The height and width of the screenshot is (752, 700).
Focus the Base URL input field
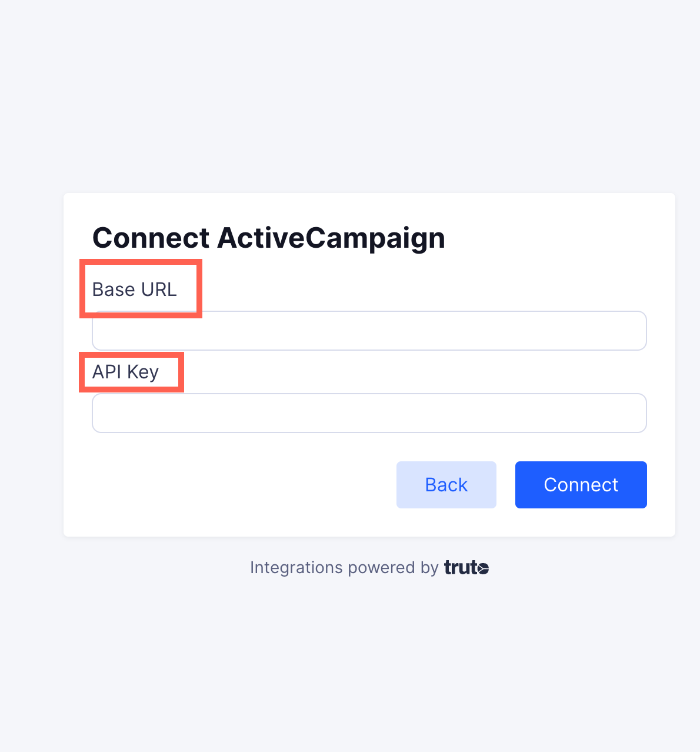click(x=369, y=331)
